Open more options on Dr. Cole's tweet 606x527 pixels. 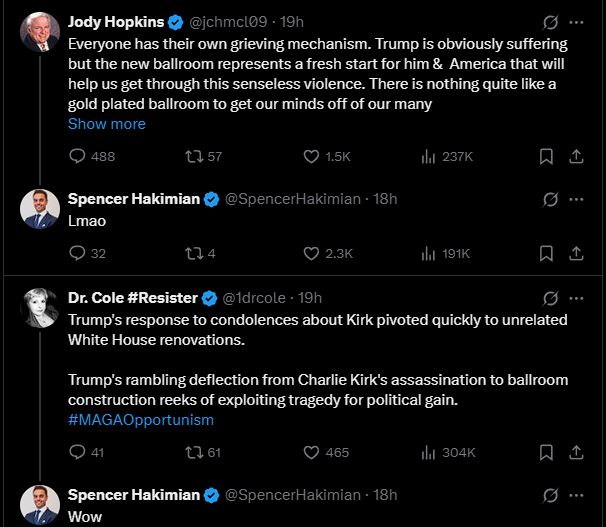(576, 298)
